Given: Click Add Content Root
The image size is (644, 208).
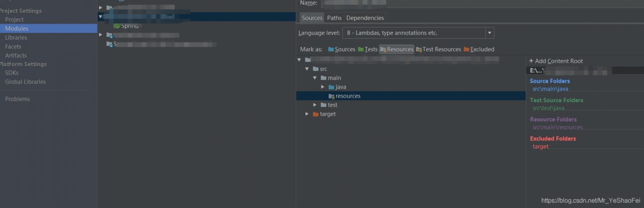Looking at the screenshot, I should click(x=556, y=61).
